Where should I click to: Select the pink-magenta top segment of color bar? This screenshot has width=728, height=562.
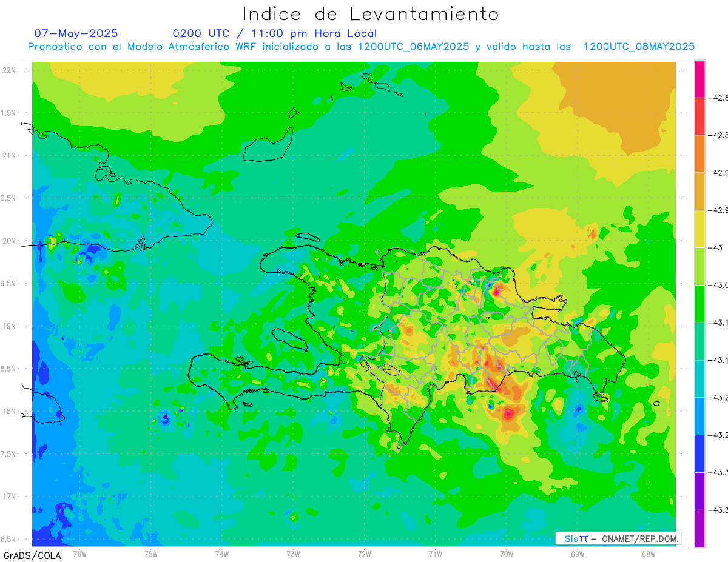coord(699,79)
